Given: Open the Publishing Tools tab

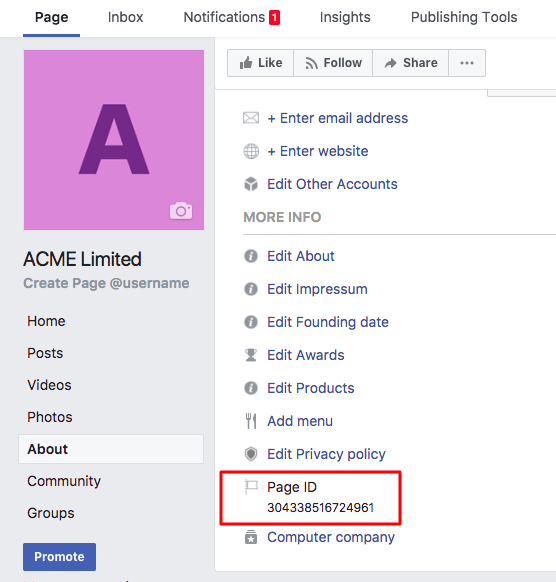Looking at the screenshot, I should [464, 17].
